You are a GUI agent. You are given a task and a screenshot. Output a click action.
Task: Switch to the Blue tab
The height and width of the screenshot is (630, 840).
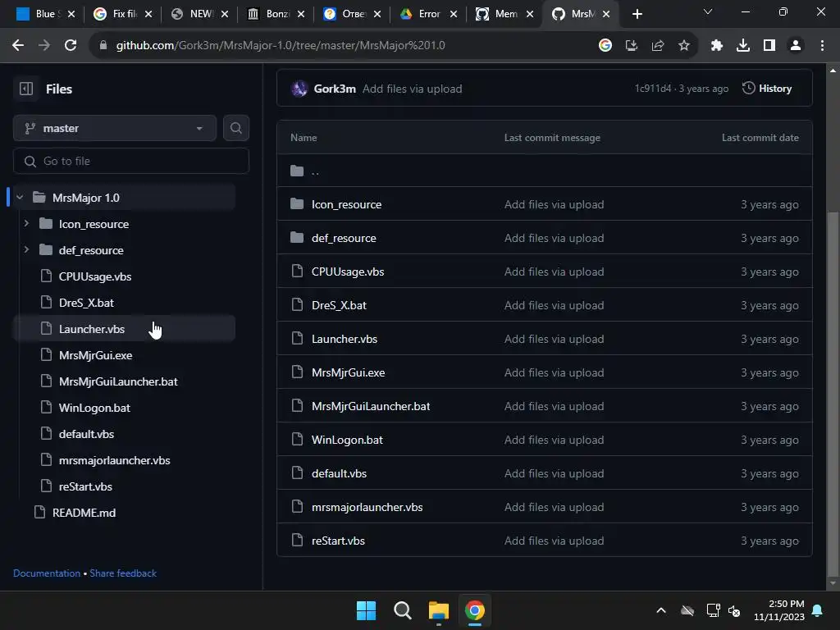click(46, 14)
